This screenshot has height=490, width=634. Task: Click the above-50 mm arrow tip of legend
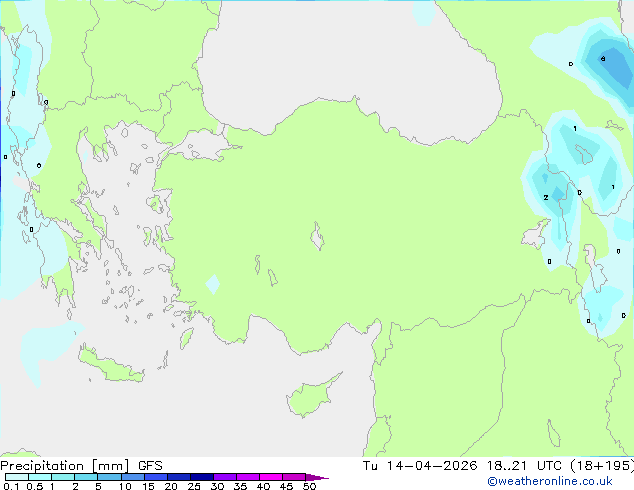[317, 477]
